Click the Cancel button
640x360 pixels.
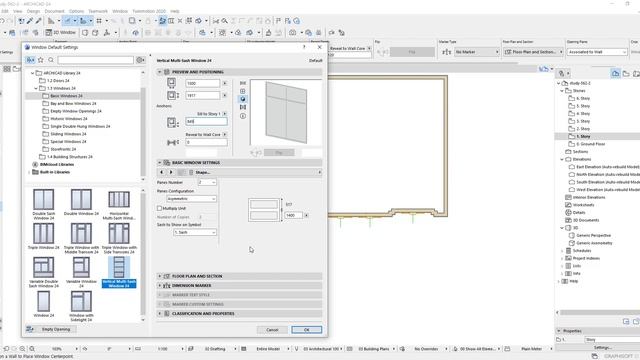coord(272,330)
